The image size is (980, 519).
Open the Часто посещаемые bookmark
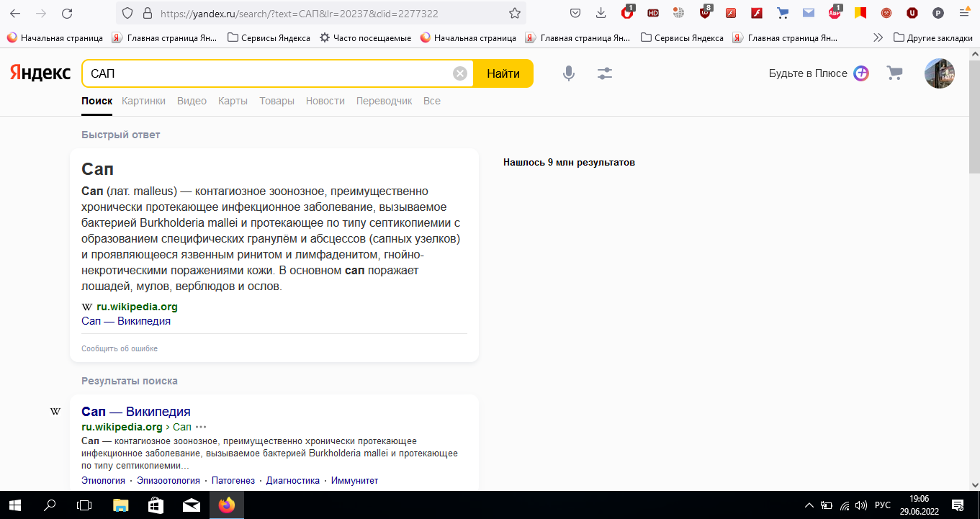tap(365, 37)
